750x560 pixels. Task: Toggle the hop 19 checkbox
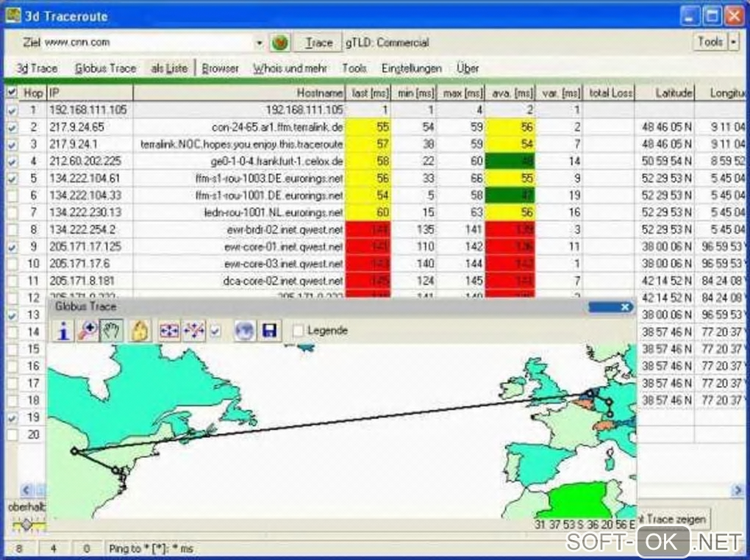click(12, 417)
